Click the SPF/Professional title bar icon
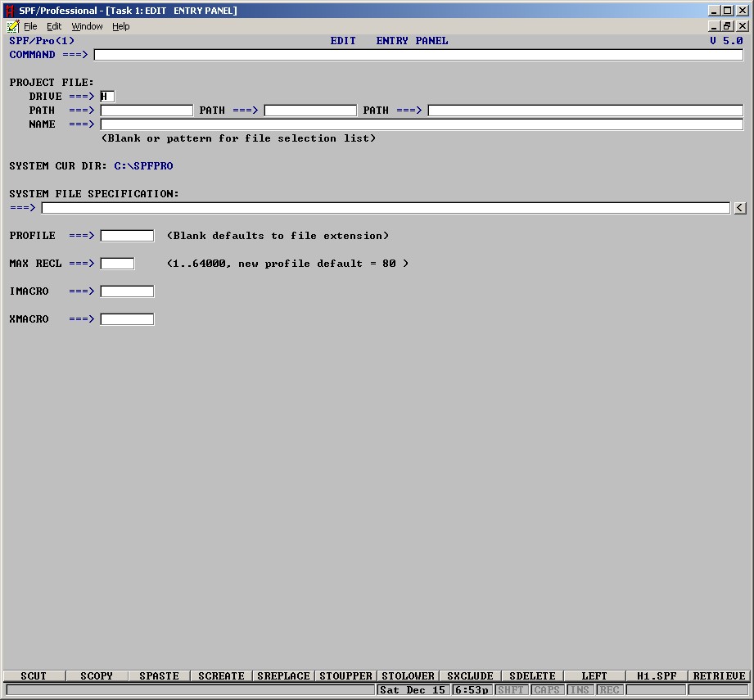Viewport: 754px width, 700px height. click(9, 11)
